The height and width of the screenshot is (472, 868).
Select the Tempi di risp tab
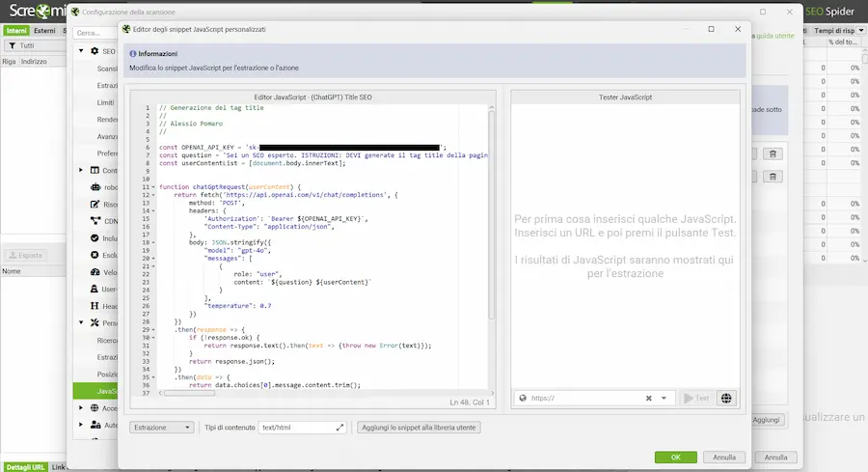tap(834, 31)
